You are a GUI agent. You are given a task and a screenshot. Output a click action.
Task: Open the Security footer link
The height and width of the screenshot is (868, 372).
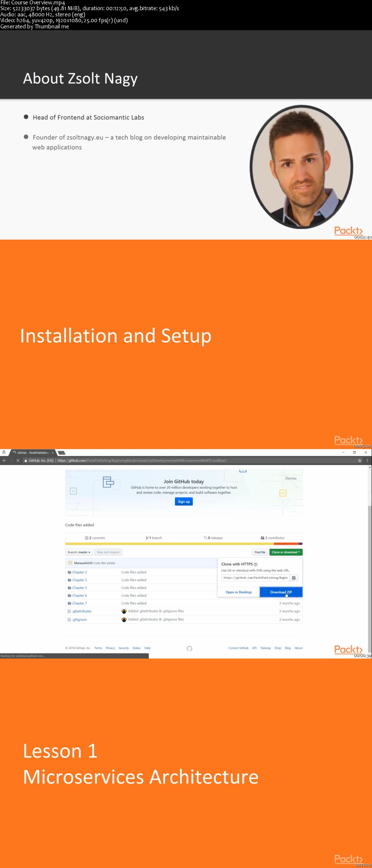click(124, 648)
